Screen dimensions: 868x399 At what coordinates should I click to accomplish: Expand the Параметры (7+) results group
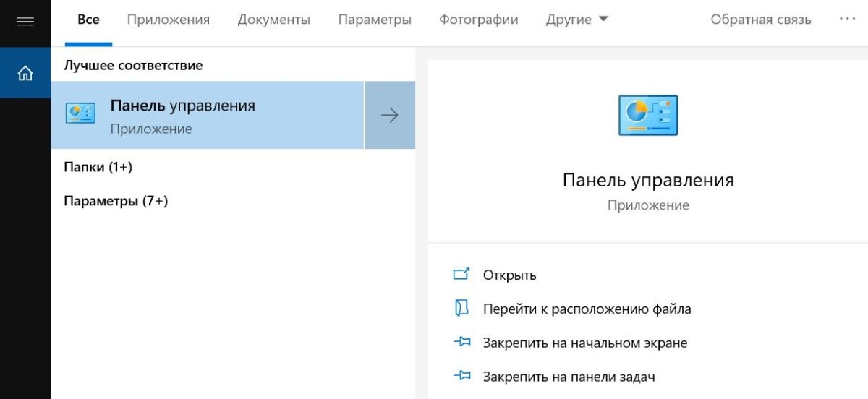[116, 201]
